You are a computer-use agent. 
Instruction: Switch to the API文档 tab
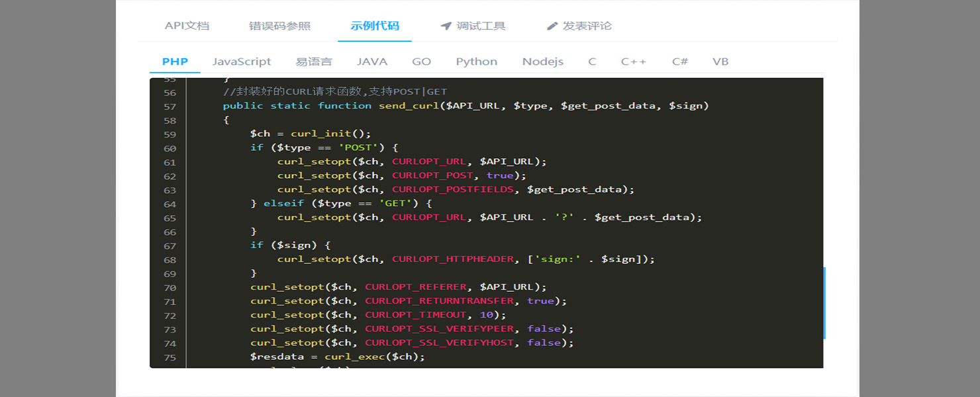coord(187,26)
